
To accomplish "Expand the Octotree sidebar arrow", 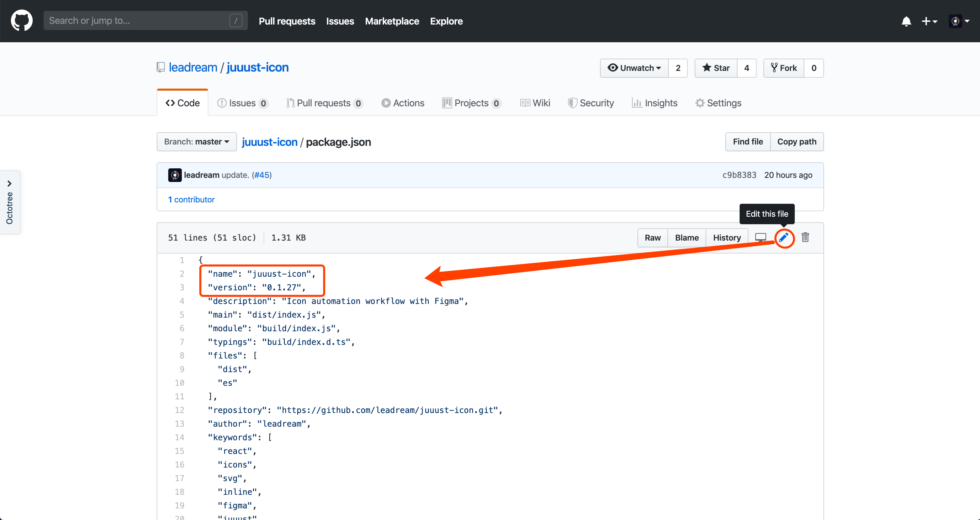I will tap(10, 183).
